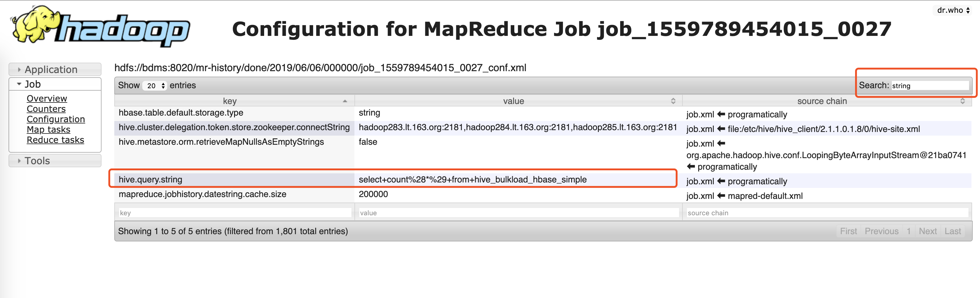The width and height of the screenshot is (980, 298).
Task: Focus the source chain filter field
Action: [x=826, y=213]
